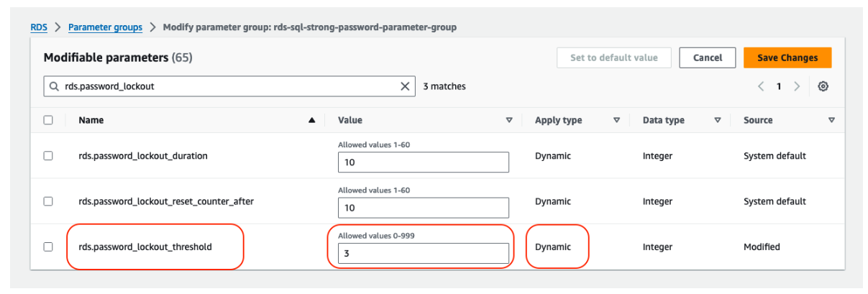868x294 pixels.
Task: Check the select-all parameters checkbox
Action: 48,121
